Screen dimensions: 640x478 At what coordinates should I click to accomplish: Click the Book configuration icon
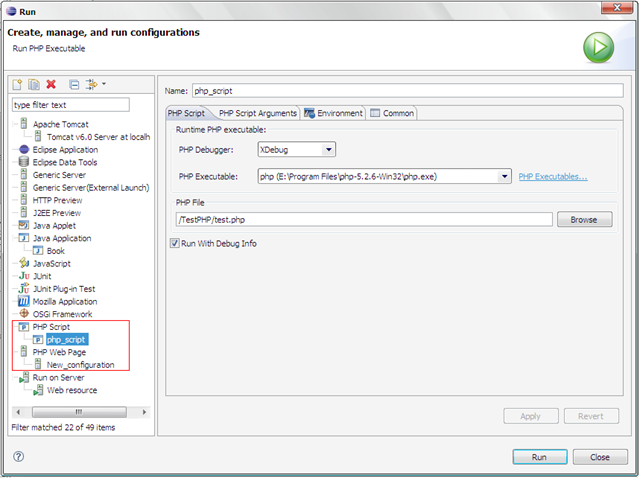pos(38,251)
